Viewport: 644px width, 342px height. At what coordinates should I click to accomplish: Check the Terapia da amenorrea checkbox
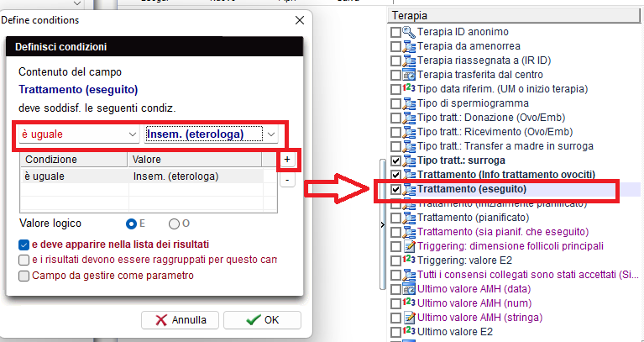[395, 46]
